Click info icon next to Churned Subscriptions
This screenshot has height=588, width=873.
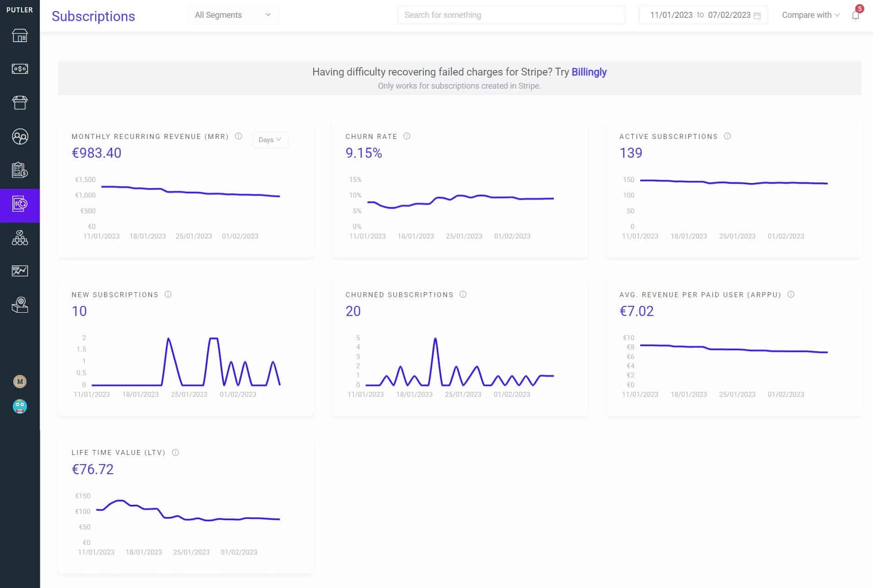pyautogui.click(x=463, y=294)
